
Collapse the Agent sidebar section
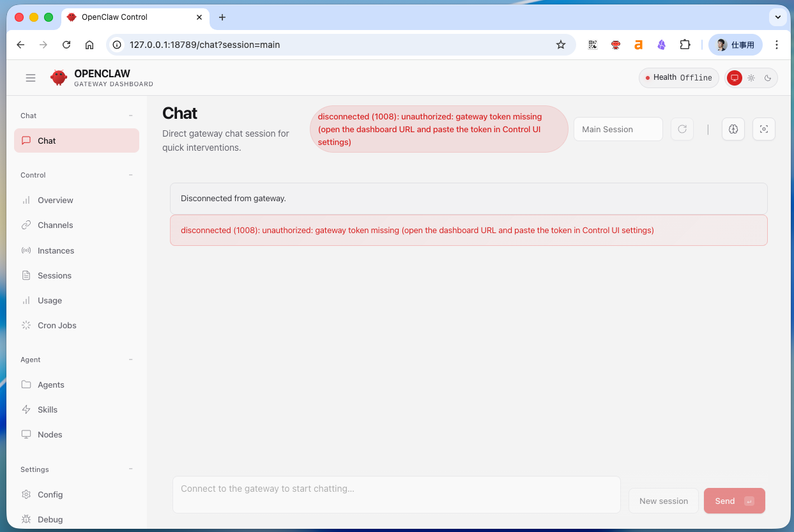point(131,360)
